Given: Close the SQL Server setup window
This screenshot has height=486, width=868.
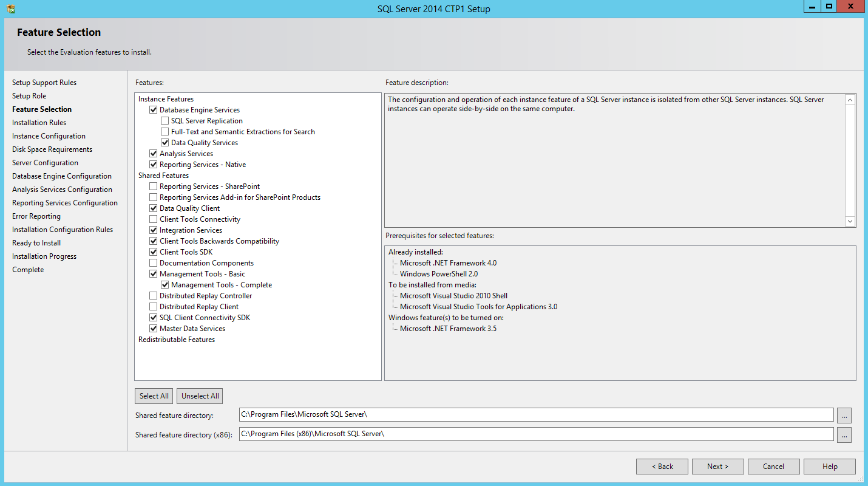Looking at the screenshot, I should pos(850,6).
